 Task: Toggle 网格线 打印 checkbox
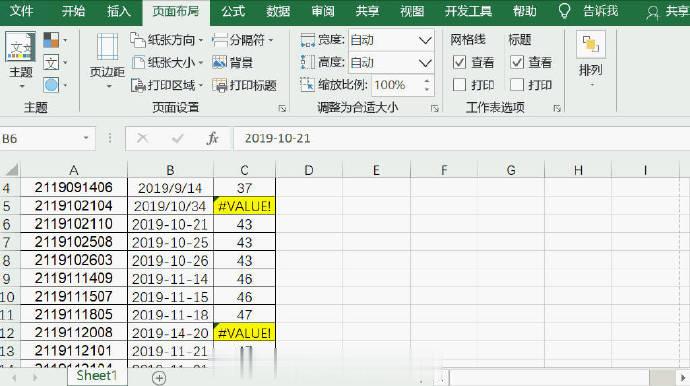(459, 85)
